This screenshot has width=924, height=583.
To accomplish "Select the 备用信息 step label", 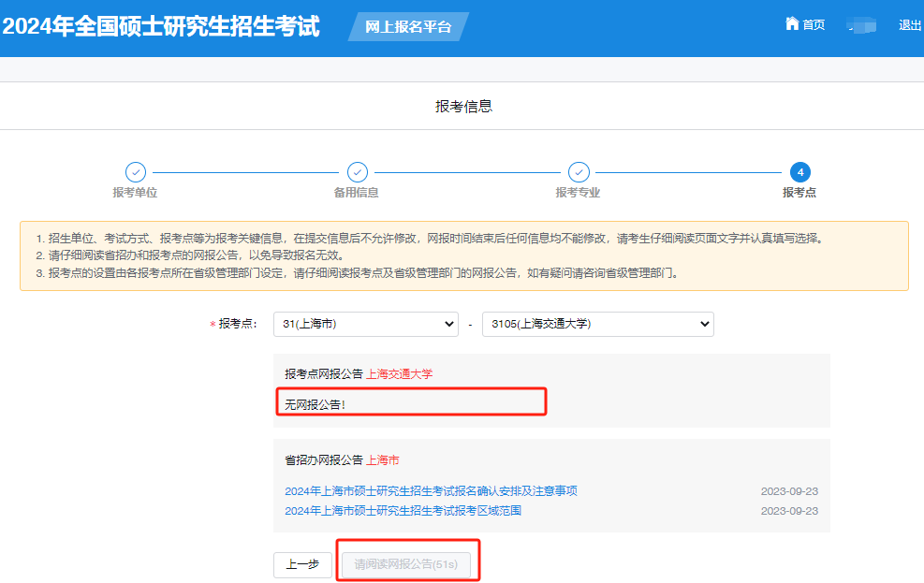I will coord(357,193).
